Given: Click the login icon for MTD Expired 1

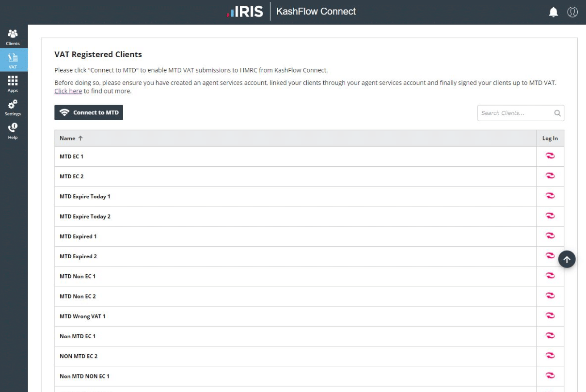Looking at the screenshot, I should [x=550, y=236].
